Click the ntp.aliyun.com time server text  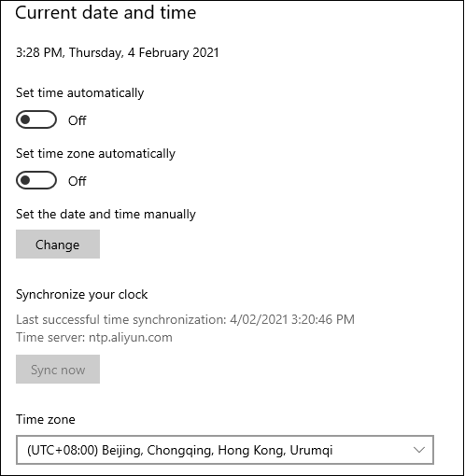click(131, 338)
